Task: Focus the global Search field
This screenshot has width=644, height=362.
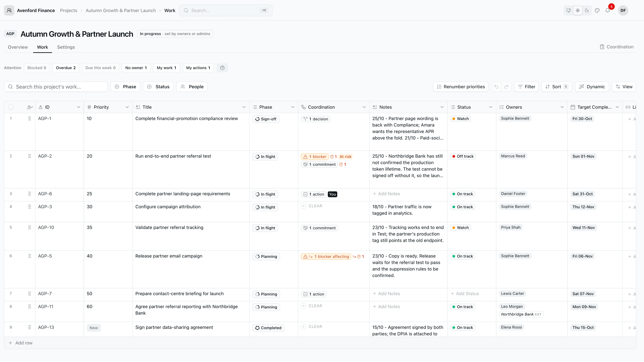Action: 226,10
